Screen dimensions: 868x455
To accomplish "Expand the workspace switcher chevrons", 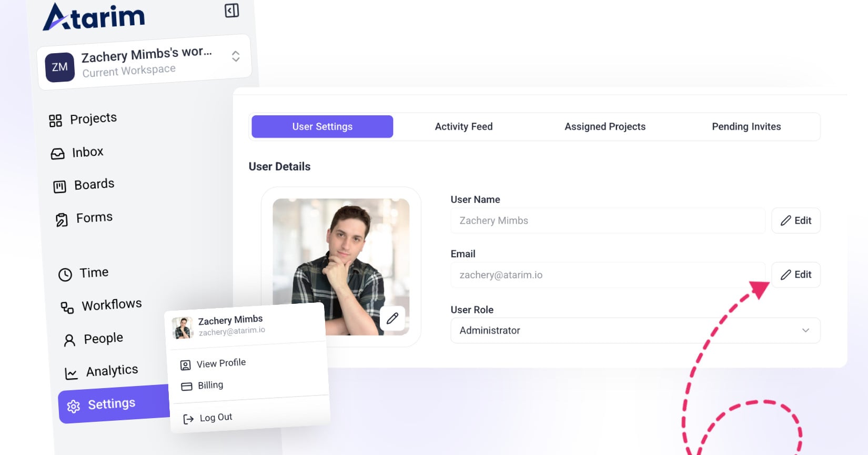I will 236,56.
